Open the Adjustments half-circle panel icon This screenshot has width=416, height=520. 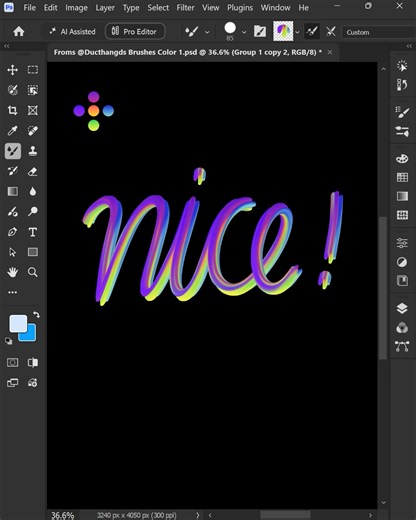click(402, 262)
